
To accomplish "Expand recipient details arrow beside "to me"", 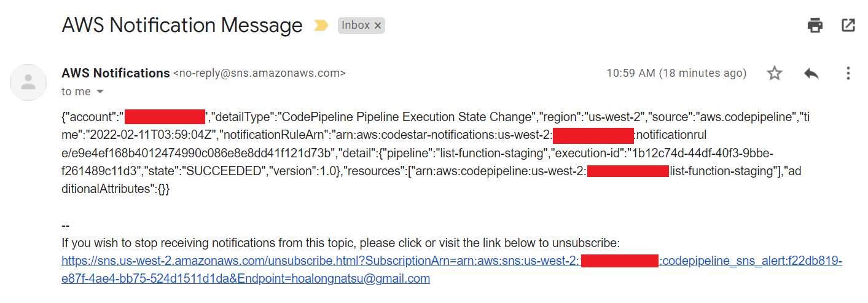I will (x=100, y=92).
